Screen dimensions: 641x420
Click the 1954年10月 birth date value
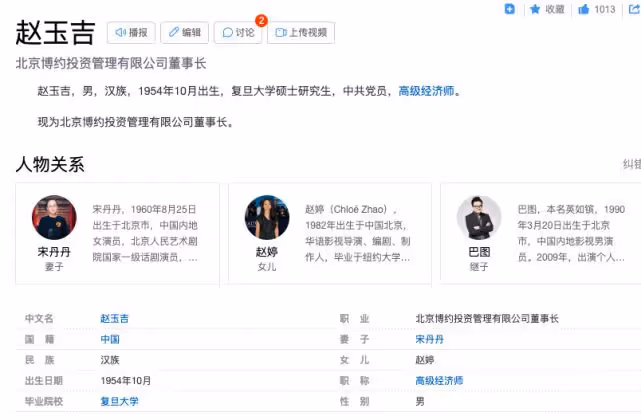pyautogui.click(x=126, y=381)
